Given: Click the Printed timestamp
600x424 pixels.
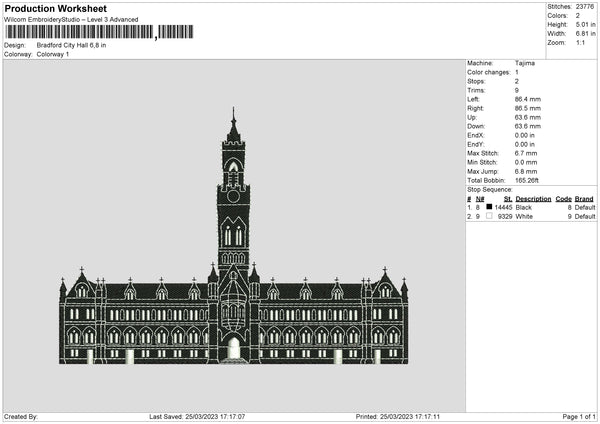Looking at the screenshot, I should tap(398, 417).
